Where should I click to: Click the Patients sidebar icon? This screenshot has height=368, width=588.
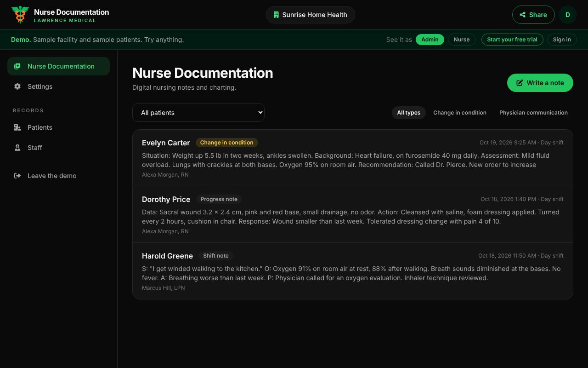17,127
